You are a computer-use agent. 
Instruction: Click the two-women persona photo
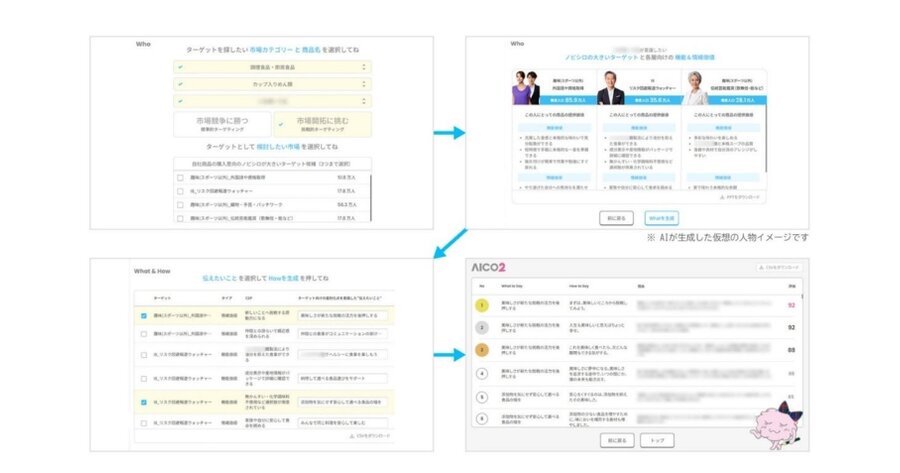coord(526,88)
